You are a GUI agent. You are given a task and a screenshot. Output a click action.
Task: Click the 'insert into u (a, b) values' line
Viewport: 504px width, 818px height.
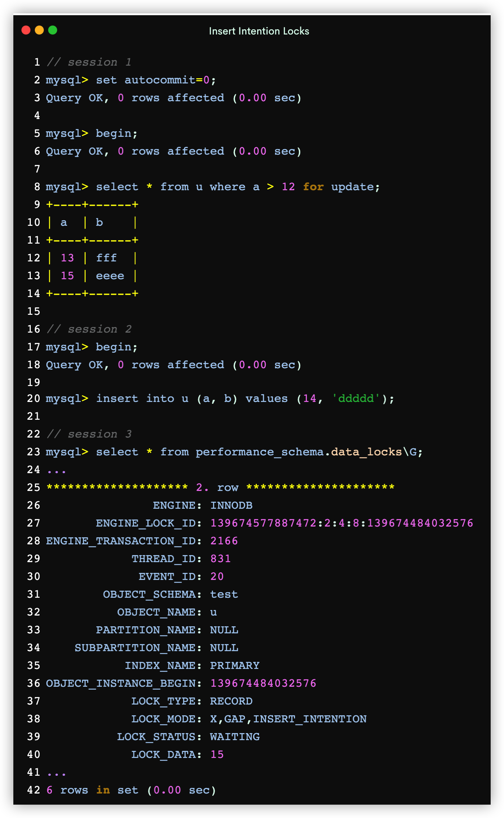click(x=220, y=398)
